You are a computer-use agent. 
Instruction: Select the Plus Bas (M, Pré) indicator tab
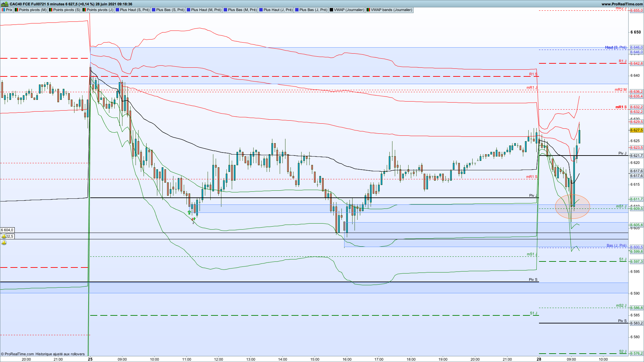click(242, 10)
